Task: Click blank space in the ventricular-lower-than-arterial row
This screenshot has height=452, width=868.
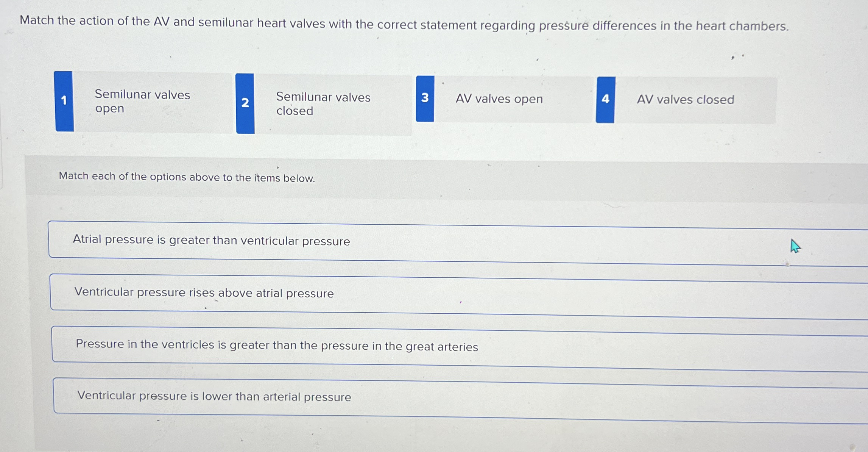Action: point(568,401)
